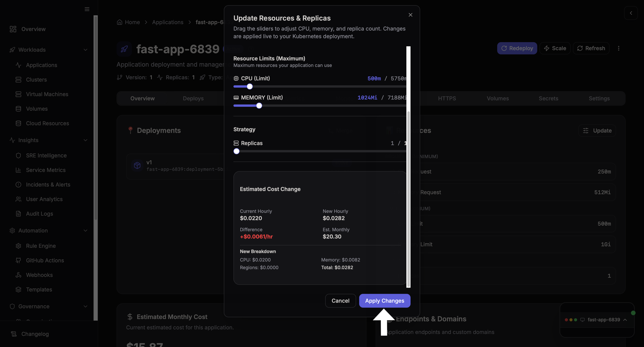
Task: Click the CPU Limit slider handle
Action: (250, 86)
